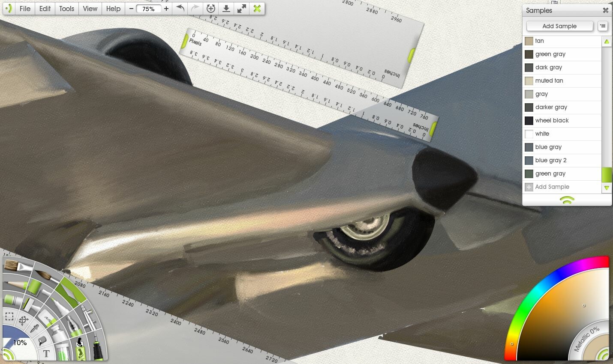Click the green Samples scrollbar thumb
The image size is (613, 364).
pos(607,175)
